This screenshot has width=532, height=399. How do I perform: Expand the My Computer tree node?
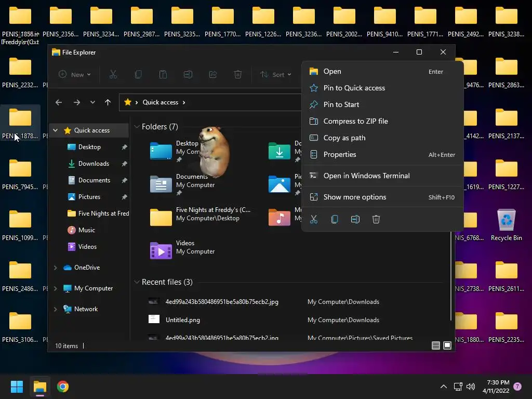tap(55, 288)
